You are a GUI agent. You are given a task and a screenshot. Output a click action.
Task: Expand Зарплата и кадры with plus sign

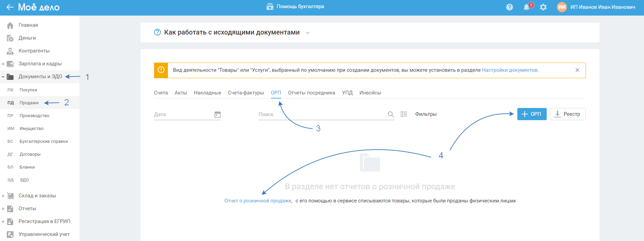click(x=3, y=64)
